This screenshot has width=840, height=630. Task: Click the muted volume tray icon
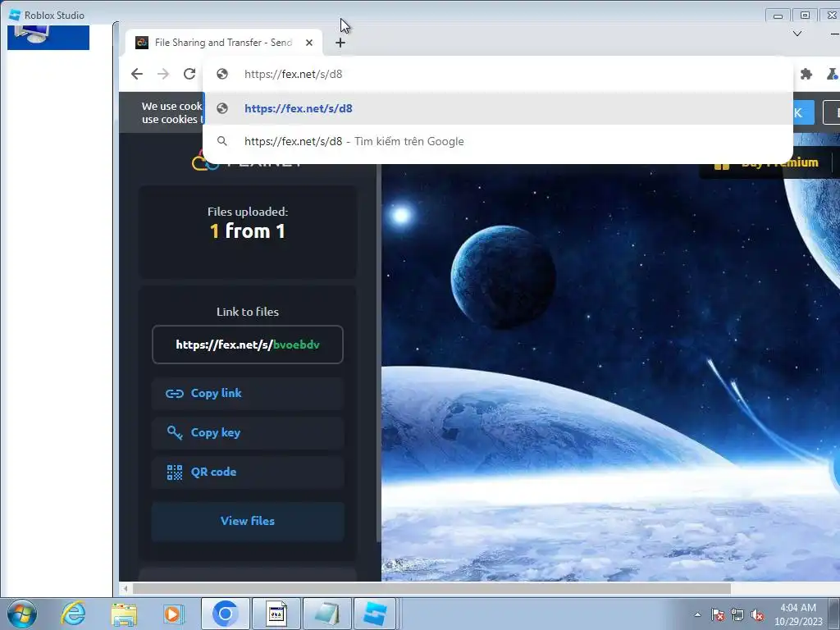tap(757, 614)
